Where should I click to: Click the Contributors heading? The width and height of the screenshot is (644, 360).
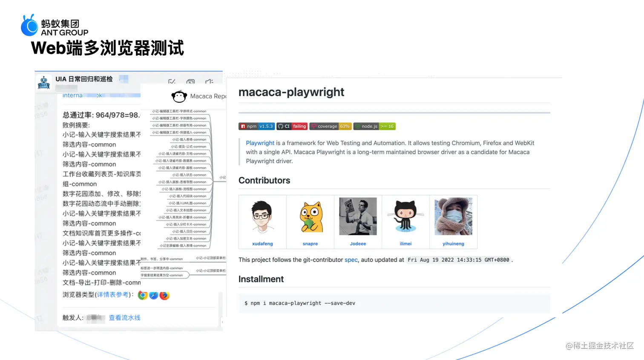pyautogui.click(x=264, y=181)
